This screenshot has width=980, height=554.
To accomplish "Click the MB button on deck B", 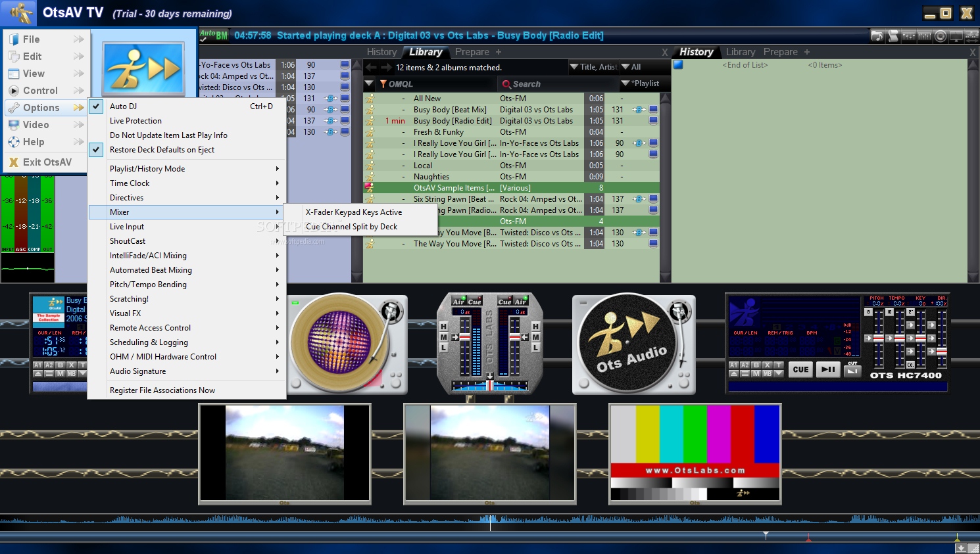I will coord(768,373).
